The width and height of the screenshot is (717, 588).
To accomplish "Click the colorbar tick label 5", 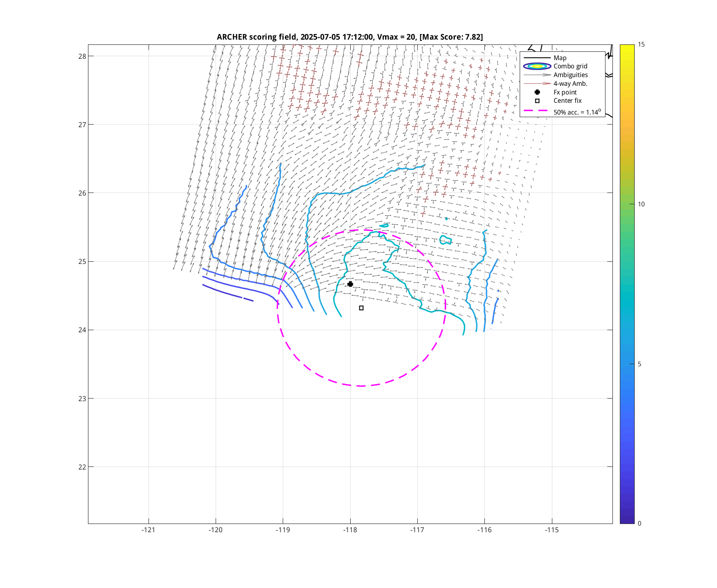I will pyautogui.click(x=639, y=364).
